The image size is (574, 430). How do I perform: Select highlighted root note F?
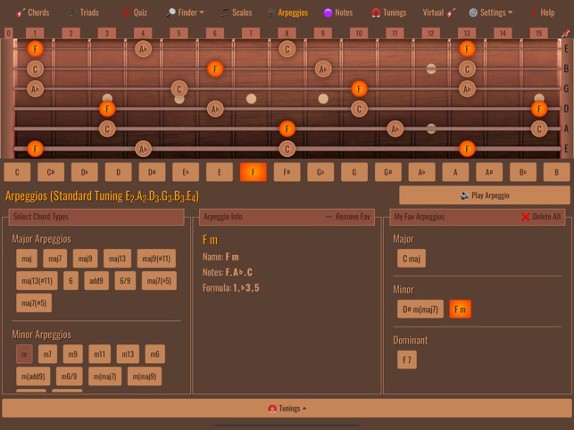253,172
